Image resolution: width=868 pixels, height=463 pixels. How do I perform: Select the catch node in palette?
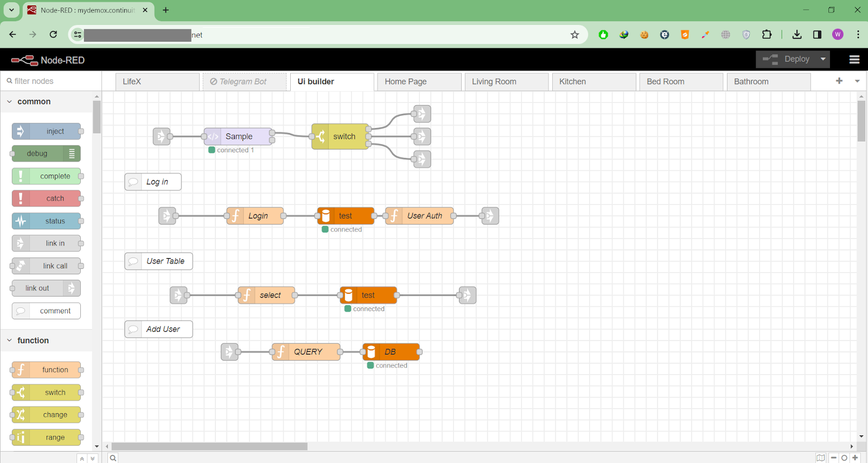tap(46, 198)
